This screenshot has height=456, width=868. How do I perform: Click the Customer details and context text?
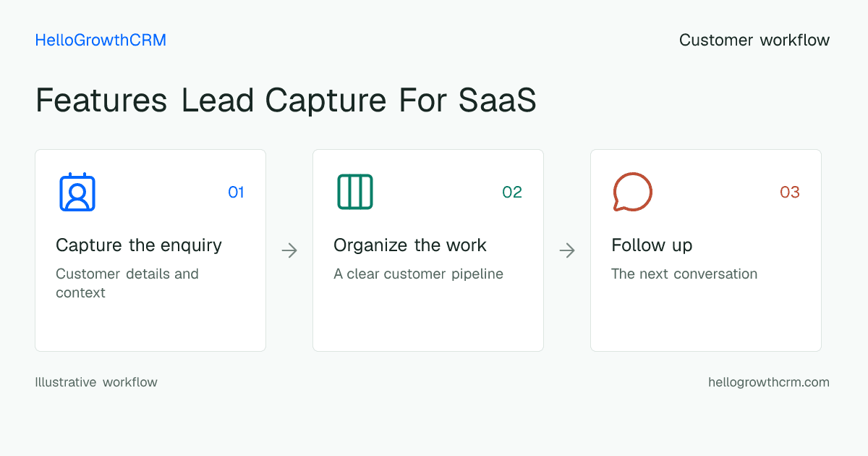127,283
